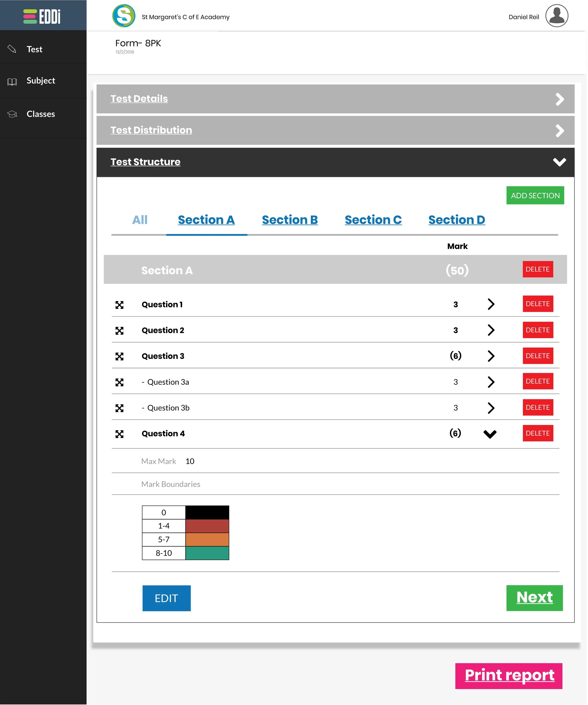Click the graduation cap Classes icon
Screen dimensions: 588x705
[12, 114]
